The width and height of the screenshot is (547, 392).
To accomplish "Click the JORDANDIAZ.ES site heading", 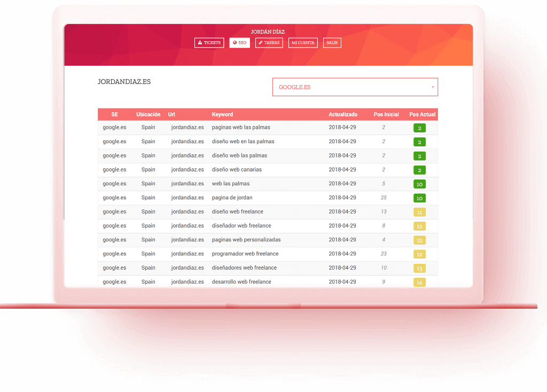I will pos(124,82).
